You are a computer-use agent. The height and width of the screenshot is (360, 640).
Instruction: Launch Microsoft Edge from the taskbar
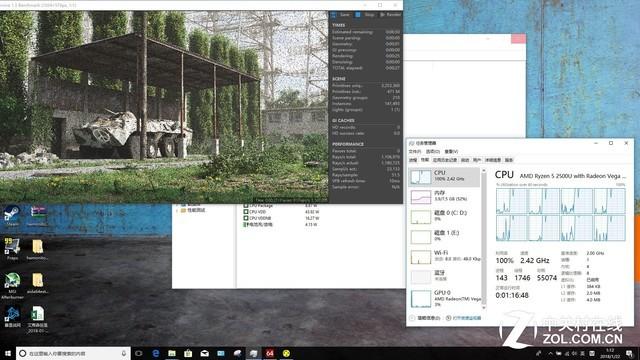(x=156, y=353)
